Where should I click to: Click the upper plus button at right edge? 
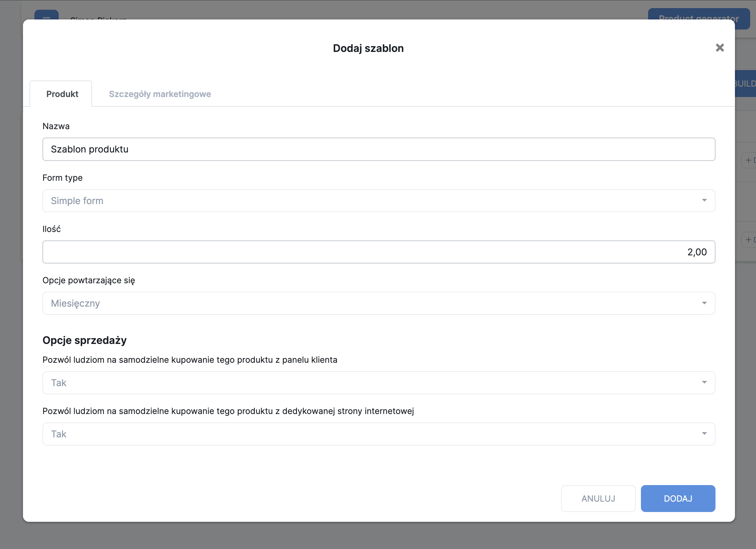(749, 160)
